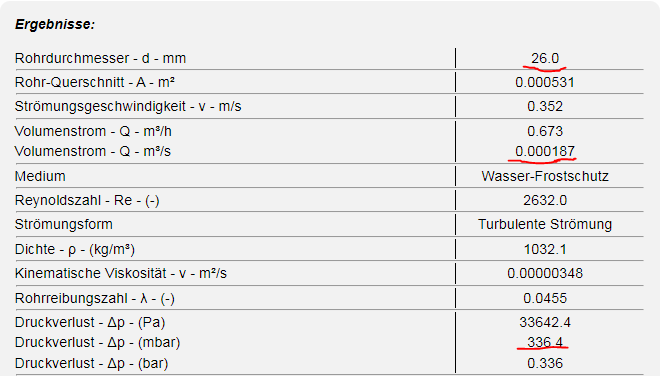664x376 pixels.
Task: Click the Medium row label
Action: 40,176
